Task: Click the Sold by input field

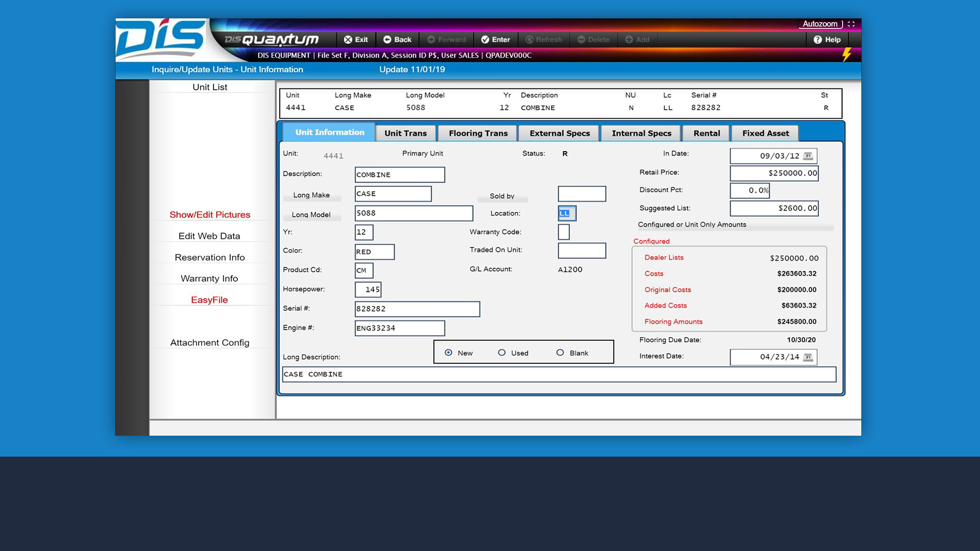Action: 582,194
